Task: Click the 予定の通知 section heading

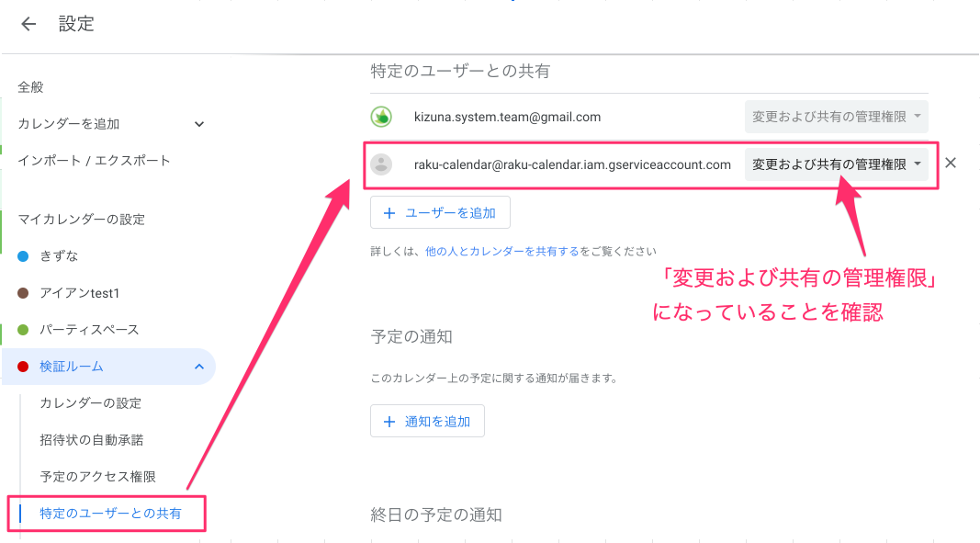Action: [411, 336]
